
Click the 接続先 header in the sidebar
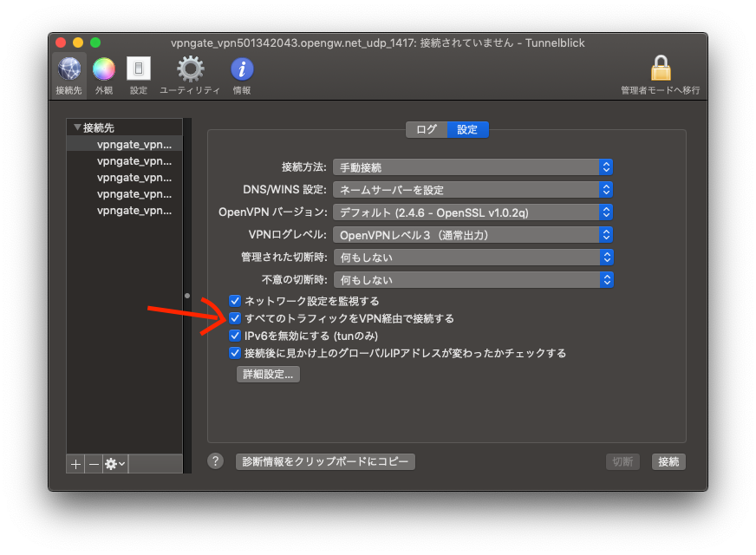(98, 127)
